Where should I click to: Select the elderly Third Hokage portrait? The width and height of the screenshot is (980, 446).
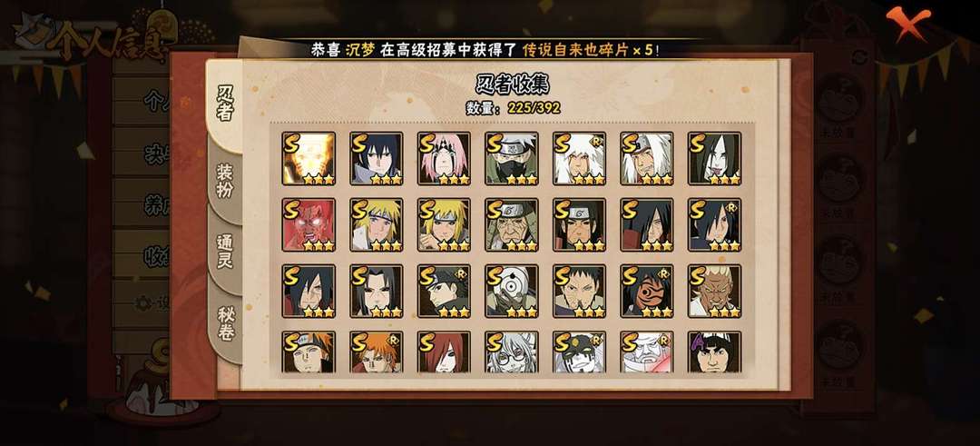click(511, 225)
